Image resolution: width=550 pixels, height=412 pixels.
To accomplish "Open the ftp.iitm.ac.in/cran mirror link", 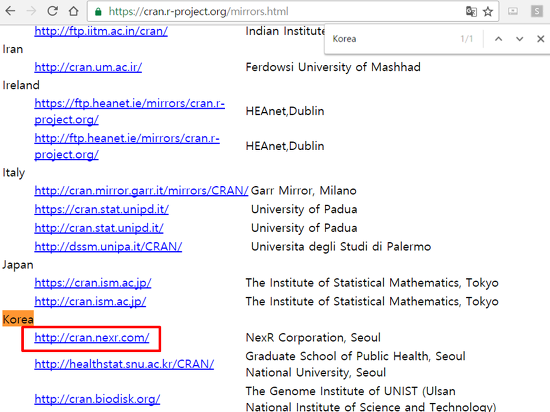I will 101,31.
